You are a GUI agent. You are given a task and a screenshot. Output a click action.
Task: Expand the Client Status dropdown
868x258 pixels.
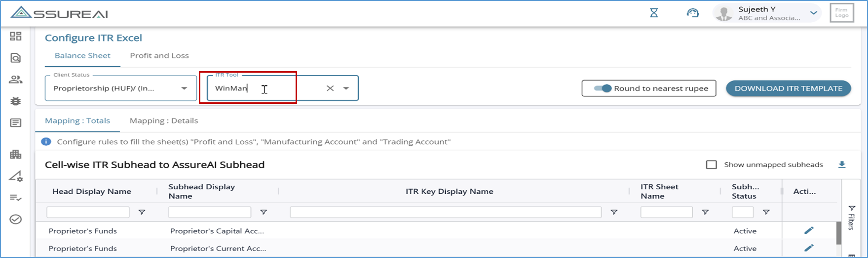[184, 88]
